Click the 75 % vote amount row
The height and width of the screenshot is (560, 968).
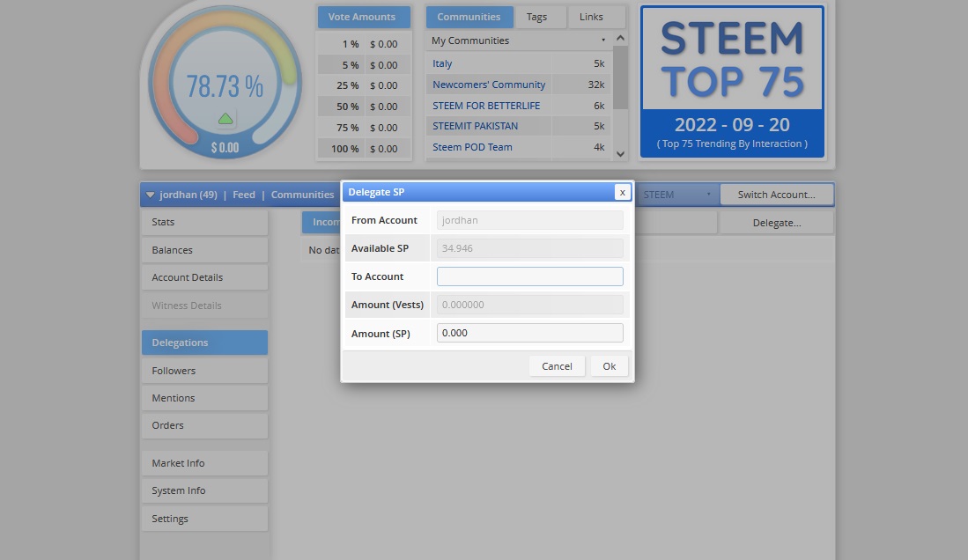[364, 128]
